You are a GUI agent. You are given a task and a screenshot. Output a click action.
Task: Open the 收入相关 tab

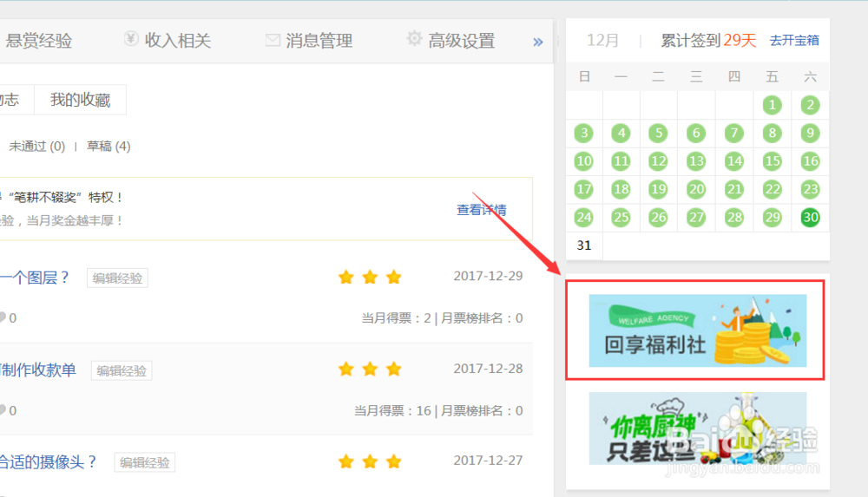[x=178, y=41]
